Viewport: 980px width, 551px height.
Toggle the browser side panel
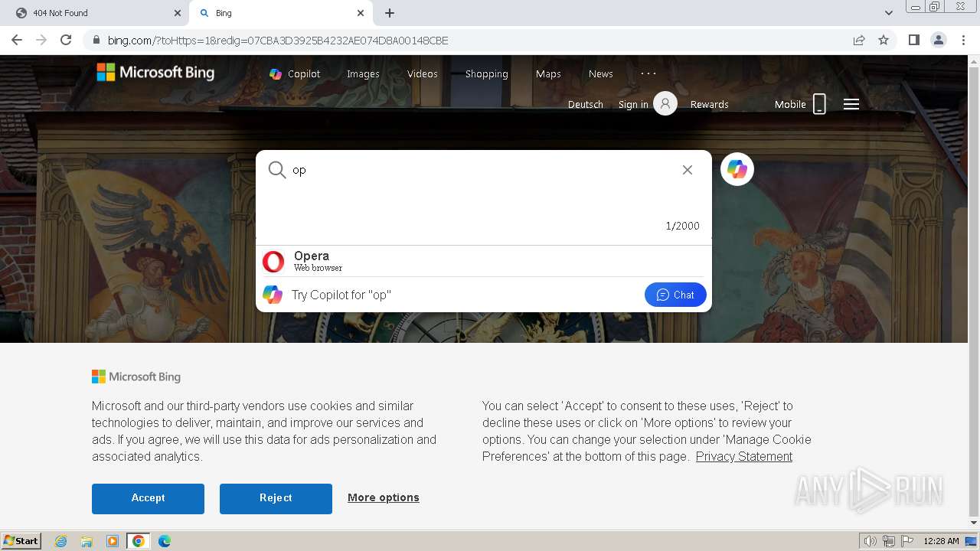point(914,40)
